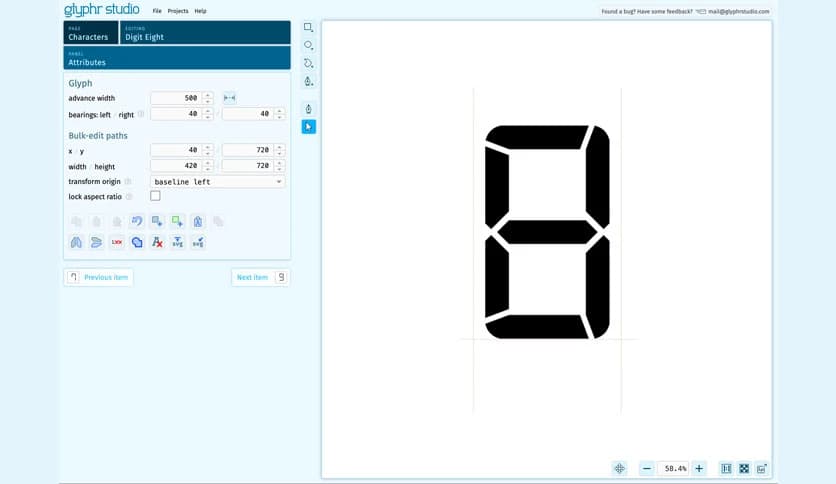This screenshot has height=484, width=836.
Task: Click the y position stepper arrows
Action: pos(279,150)
